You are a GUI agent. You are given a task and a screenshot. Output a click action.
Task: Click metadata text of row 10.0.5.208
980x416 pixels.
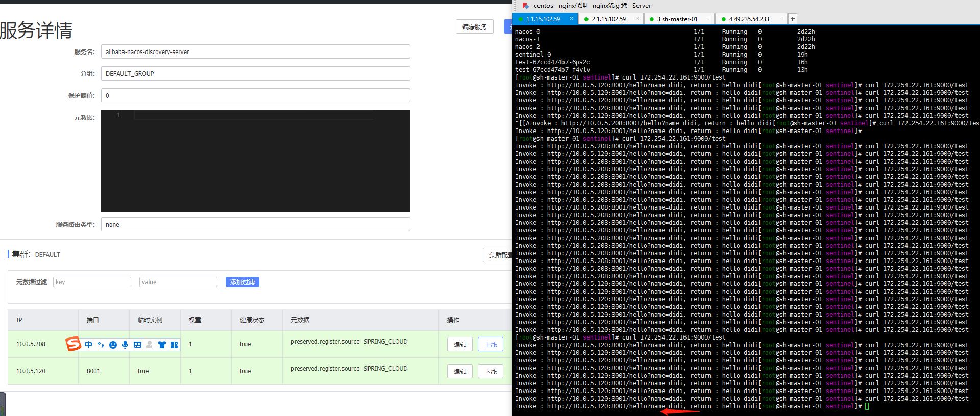point(349,342)
